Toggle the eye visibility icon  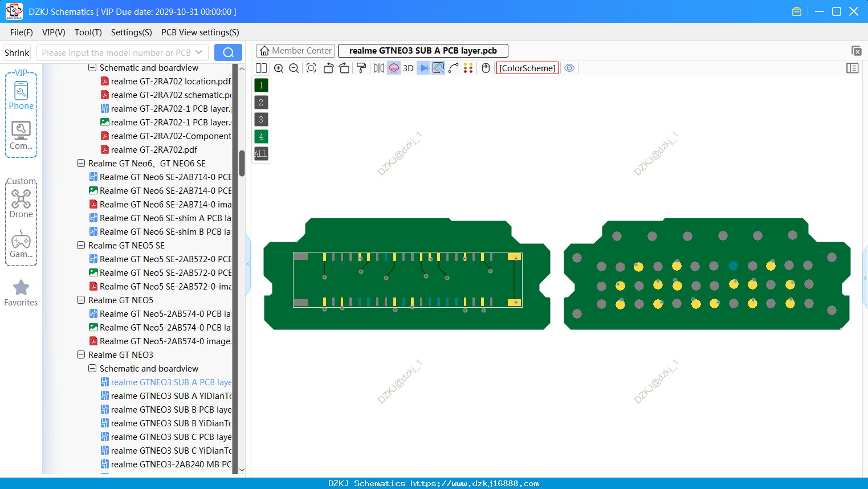pyautogui.click(x=569, y=68)
